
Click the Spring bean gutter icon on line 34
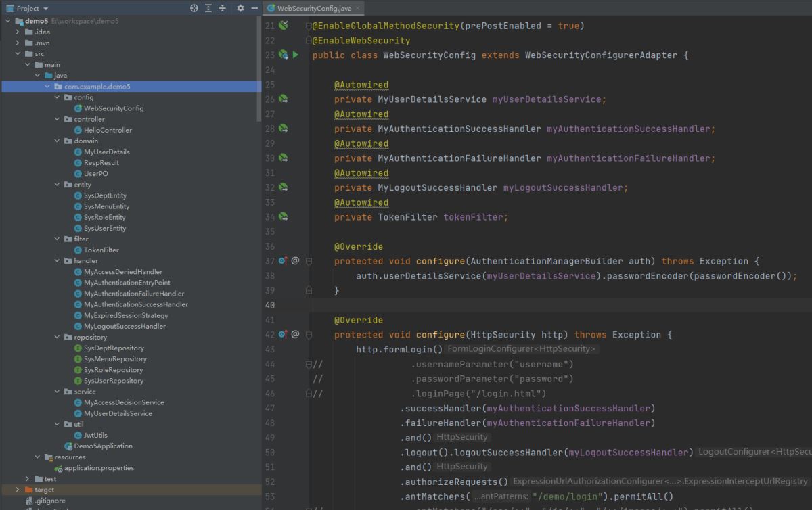click(x=284, y=217)
